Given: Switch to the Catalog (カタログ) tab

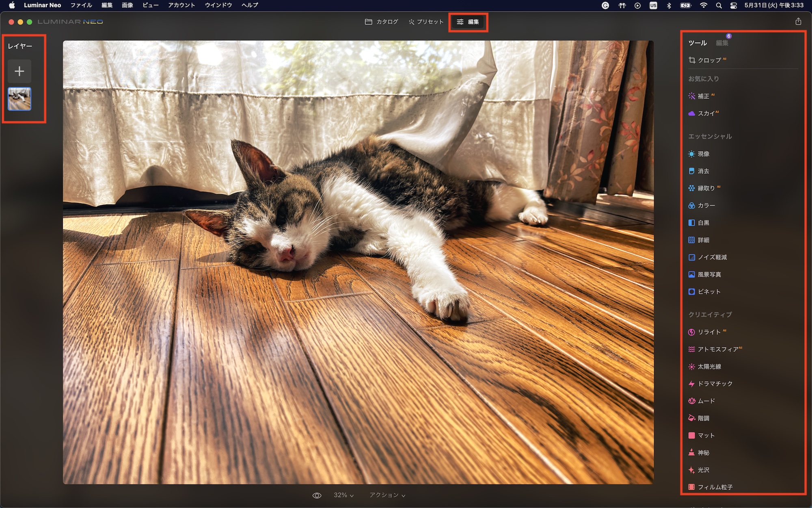Looking at the screenshot, I should (382, 22).
